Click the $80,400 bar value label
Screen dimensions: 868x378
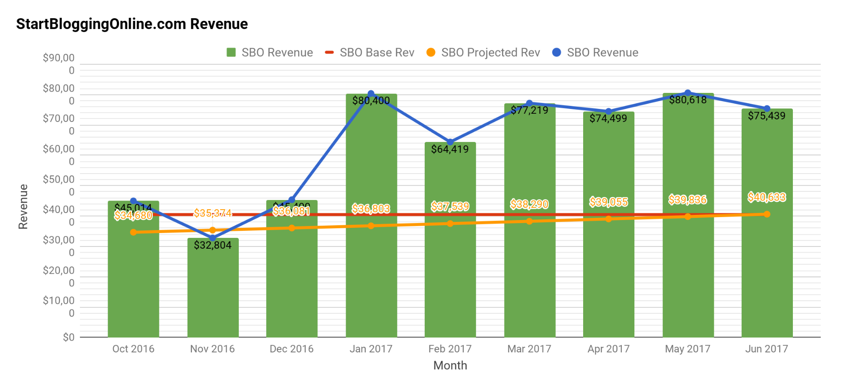[371, 101]
